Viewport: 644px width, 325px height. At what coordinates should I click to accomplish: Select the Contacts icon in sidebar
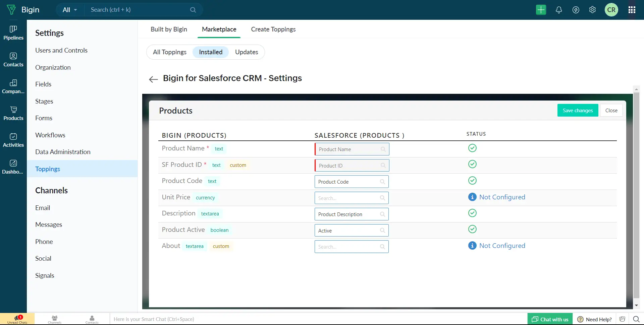click(13, 59)
